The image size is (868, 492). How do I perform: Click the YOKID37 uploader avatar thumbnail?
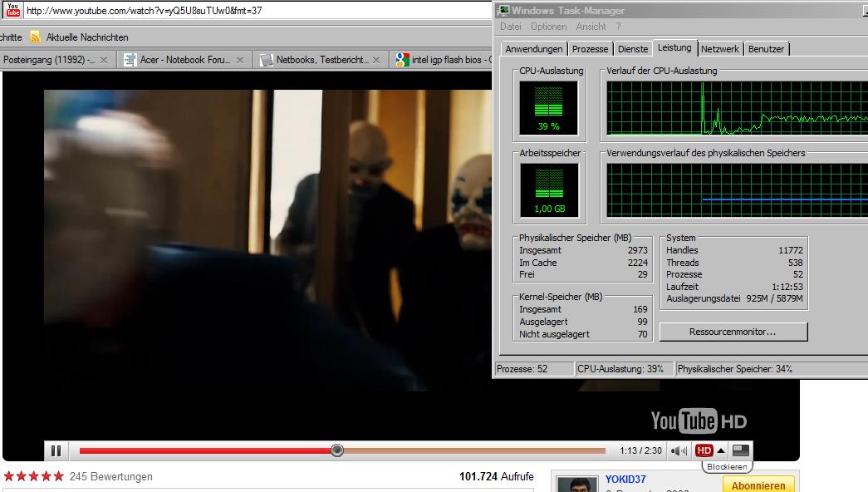(x=576, y=484)
